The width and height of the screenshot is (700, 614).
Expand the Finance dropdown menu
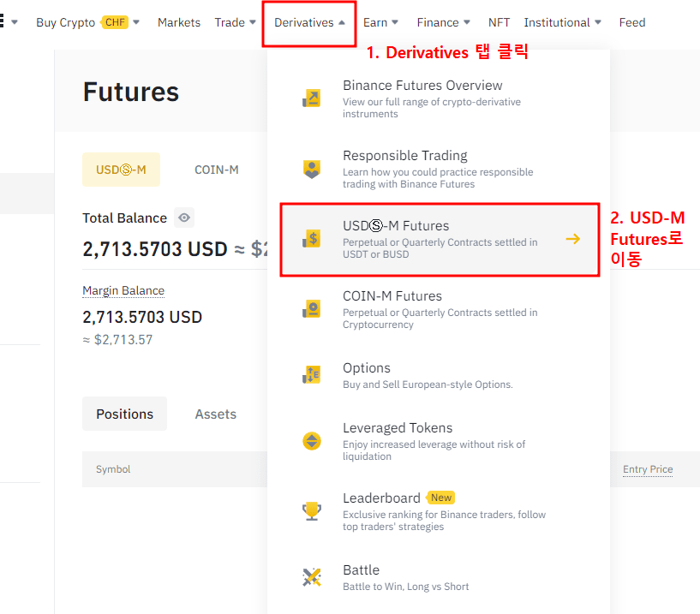[x=443, y=22]
